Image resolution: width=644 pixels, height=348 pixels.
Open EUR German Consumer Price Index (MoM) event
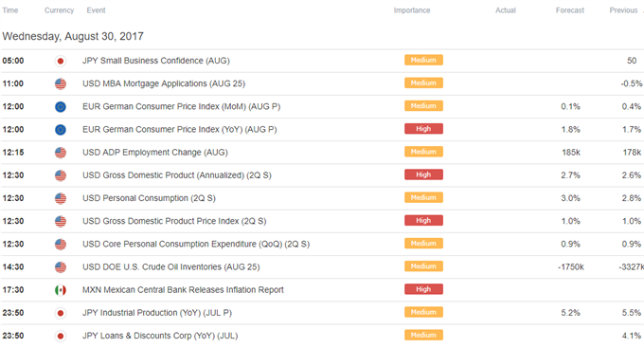point(182,106)
